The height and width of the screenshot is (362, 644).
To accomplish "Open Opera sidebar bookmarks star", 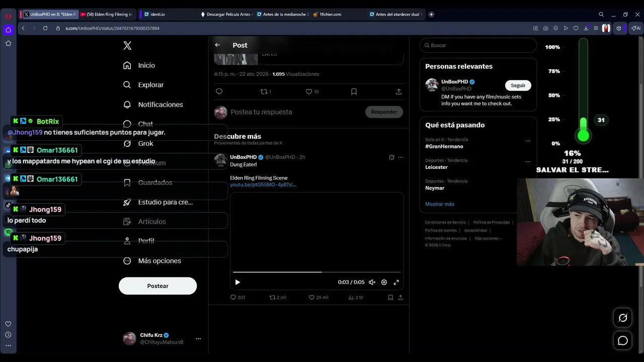I will [x=8, y=43].
